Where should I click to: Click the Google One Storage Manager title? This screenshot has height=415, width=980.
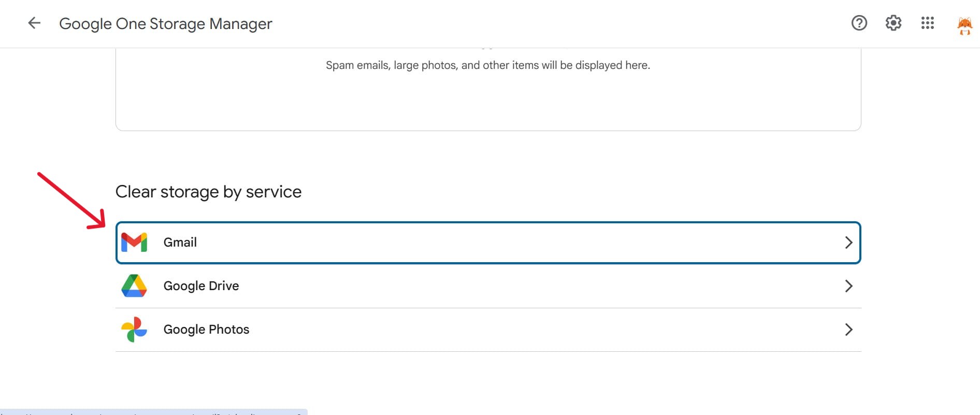[x=166, y=23]
